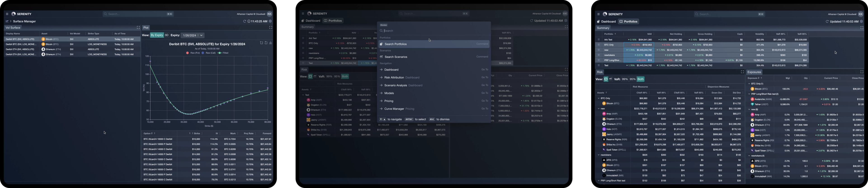868x188 pixels.
Task: Click Avalanche (AVAX) icon in Exposures
Action: point(752,99)
